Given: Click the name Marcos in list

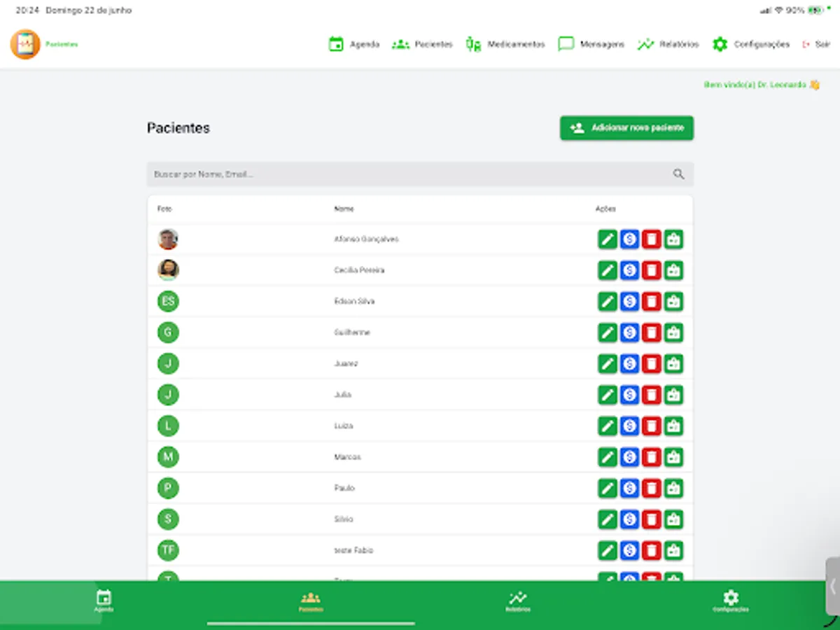Looking at the screenshot, I should (x=347, y=457).
